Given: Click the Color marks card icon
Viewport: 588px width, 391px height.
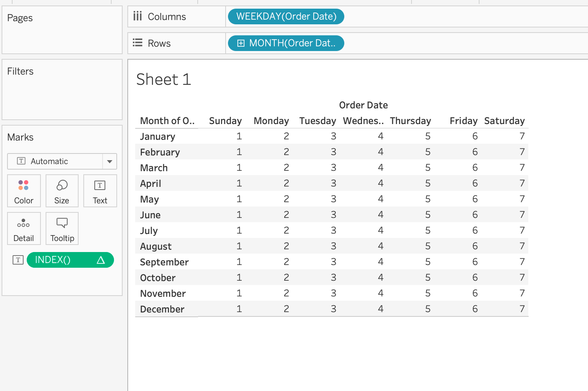Looking at the screenshot, I should [x=24, y=185].
